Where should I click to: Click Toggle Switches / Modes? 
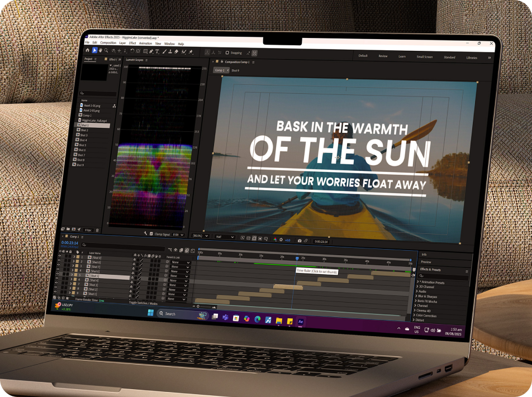tap(144, 303)
